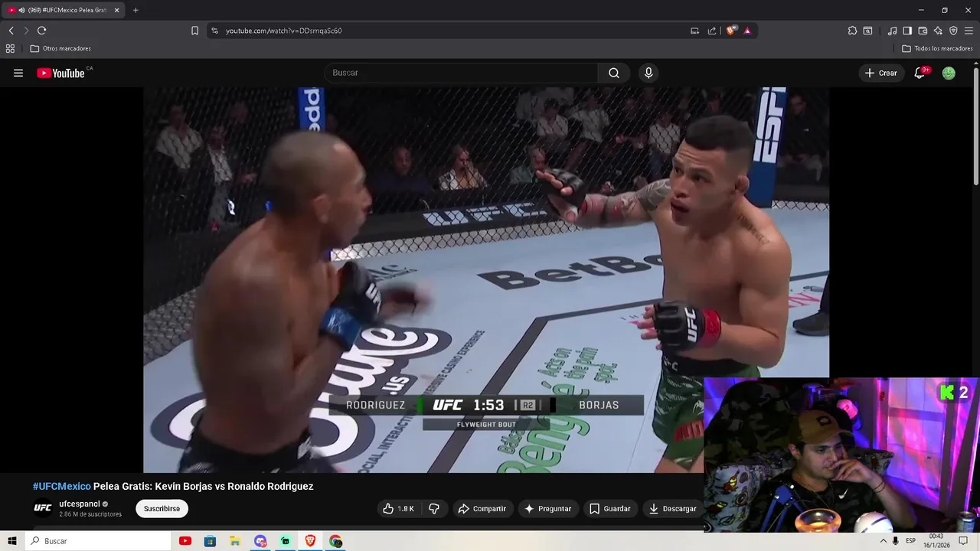
Task: Save the video with Guardar
Action: [610, 508]
